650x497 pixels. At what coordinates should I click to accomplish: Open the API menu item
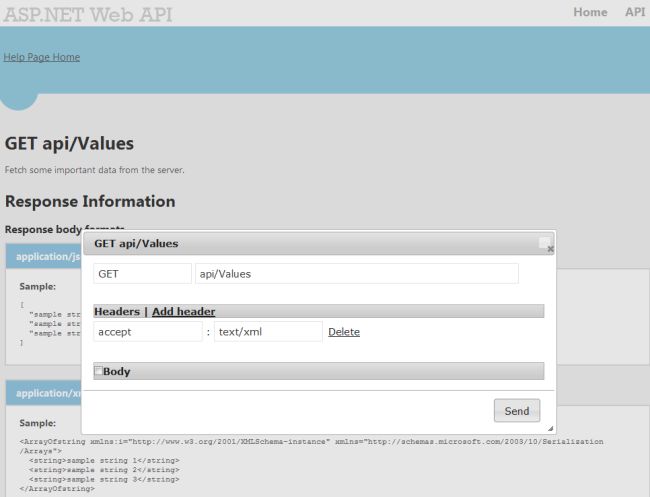pos(635,12)
